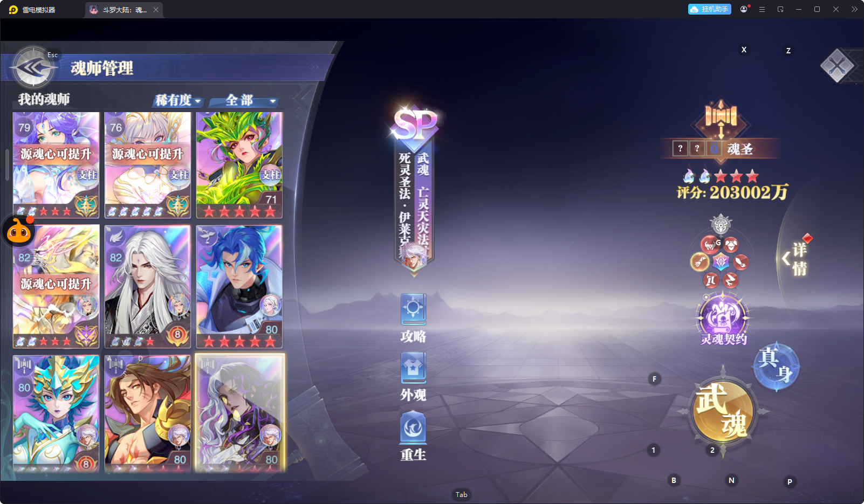Open the emulator account profile icon
This screenshot has height=504, width=864.
(x=744, y=9)
